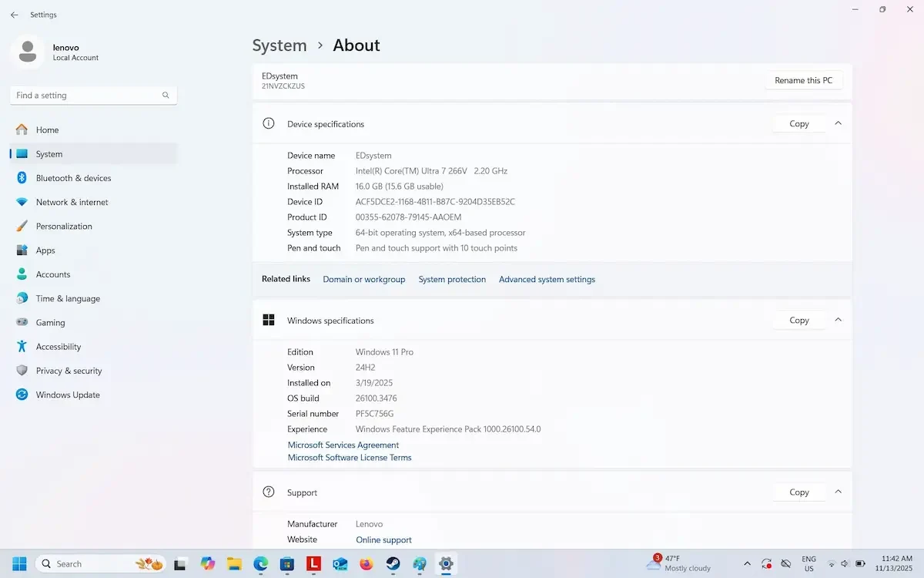924x578 pixels.
Task: Open Advanced system settings link
Action: click(x=547, y=279)
